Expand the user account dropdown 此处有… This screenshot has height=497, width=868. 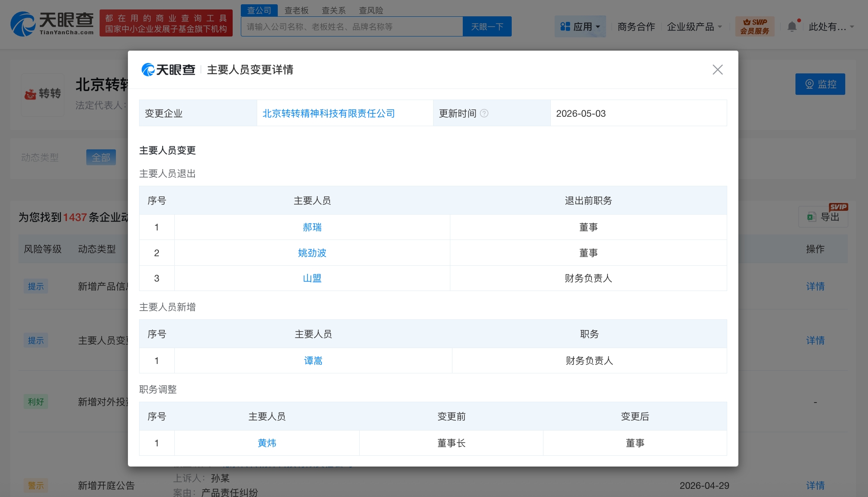click(x=831, y=27)
